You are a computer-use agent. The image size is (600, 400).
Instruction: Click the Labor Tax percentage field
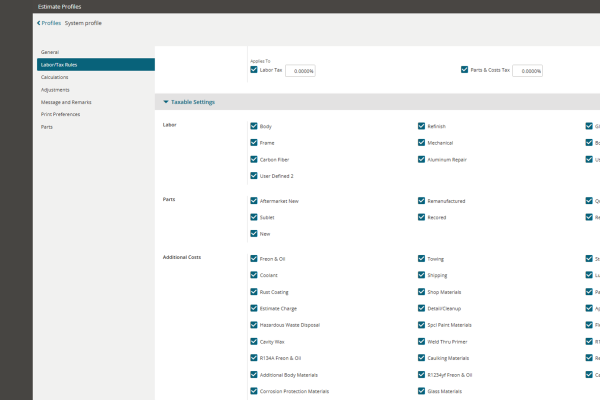300,71
